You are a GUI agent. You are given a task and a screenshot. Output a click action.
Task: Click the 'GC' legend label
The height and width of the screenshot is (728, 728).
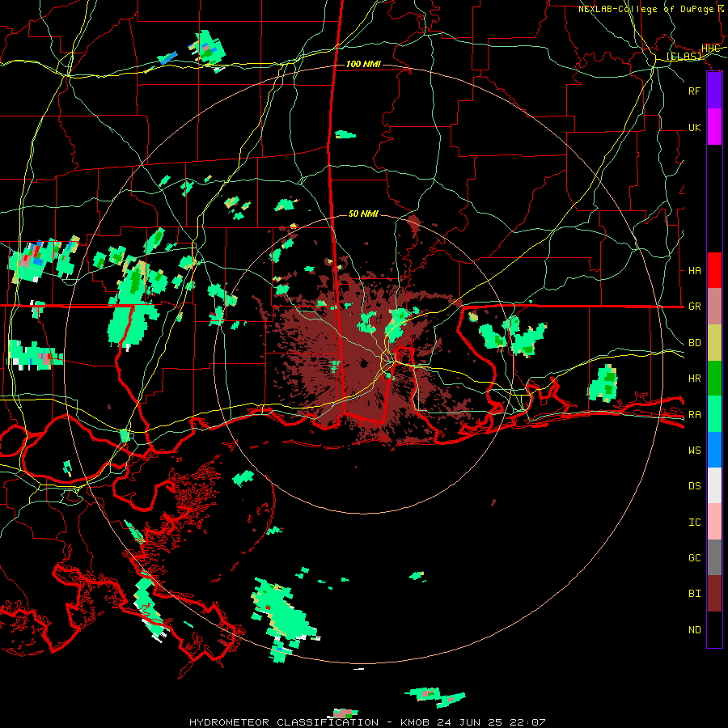point(694,558)
